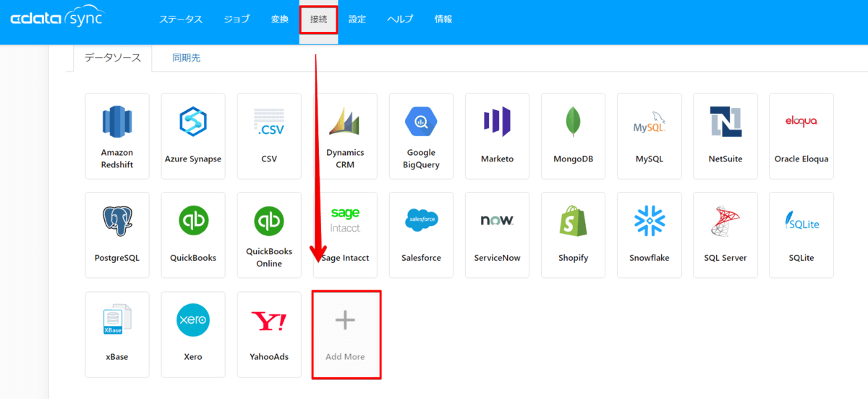This screenshot has height=399, width=868.
Task: Select the Shopify connector tile
Action: (573, 235)
